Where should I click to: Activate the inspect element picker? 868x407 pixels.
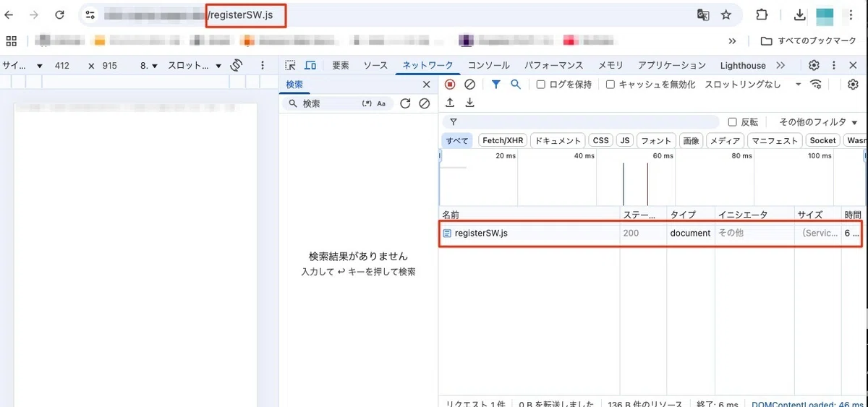[x=290, y=65]
